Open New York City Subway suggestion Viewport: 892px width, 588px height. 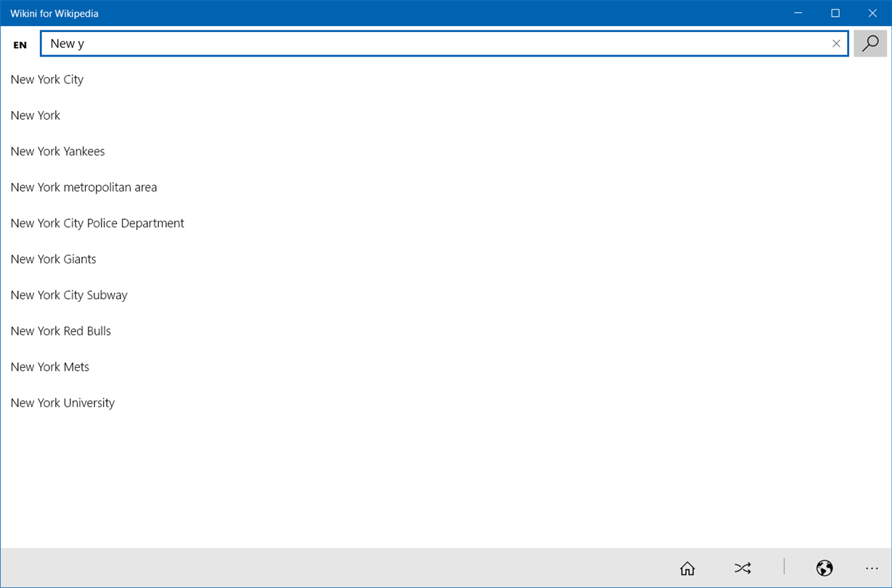(69, 295)
